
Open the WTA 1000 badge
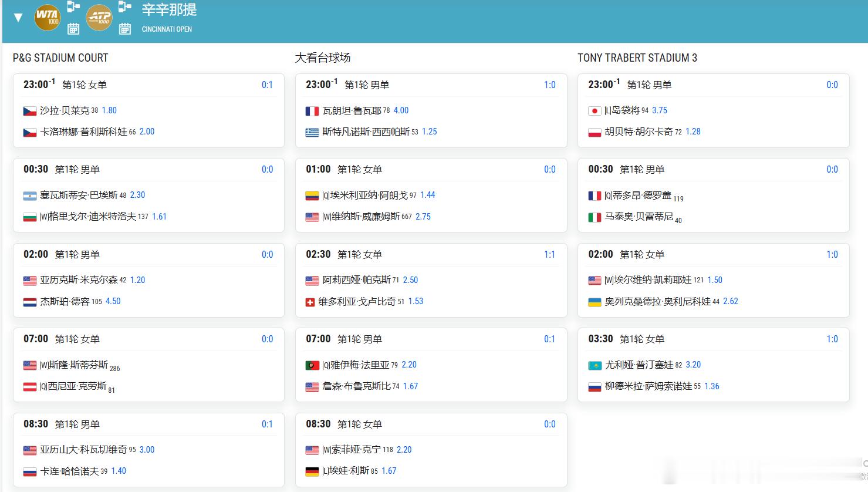47,17
